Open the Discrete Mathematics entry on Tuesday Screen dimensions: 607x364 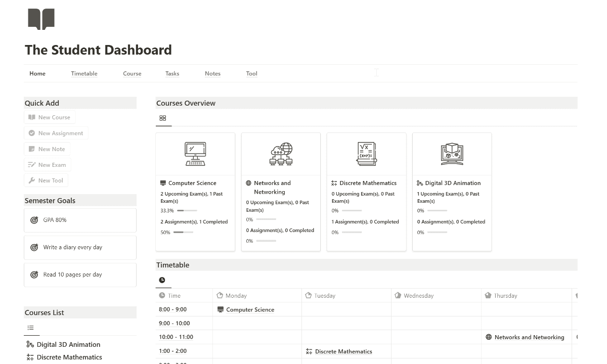pos(343,351)
